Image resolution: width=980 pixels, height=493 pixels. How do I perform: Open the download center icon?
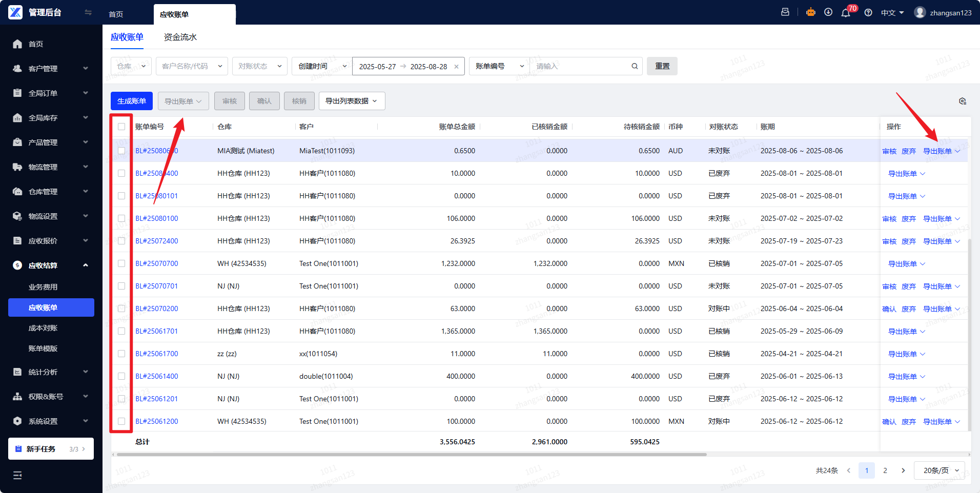[x=828, y=12]
